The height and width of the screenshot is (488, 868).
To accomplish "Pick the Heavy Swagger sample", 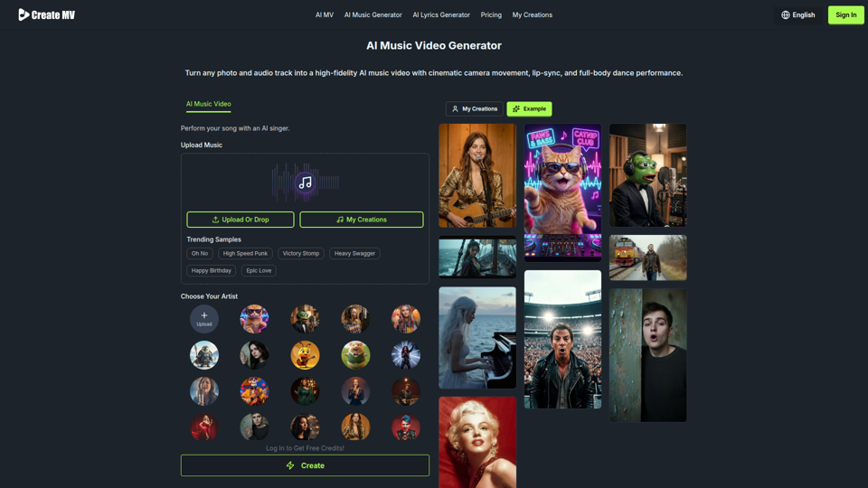I will coord(354,253).
